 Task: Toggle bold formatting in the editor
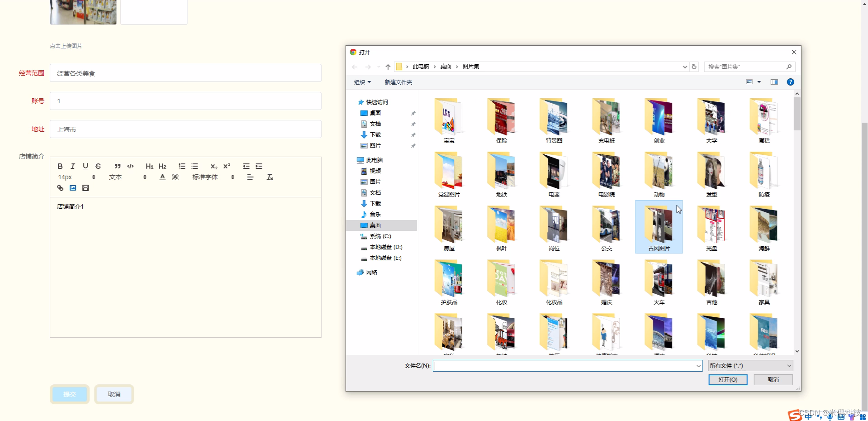coord(60,166)
